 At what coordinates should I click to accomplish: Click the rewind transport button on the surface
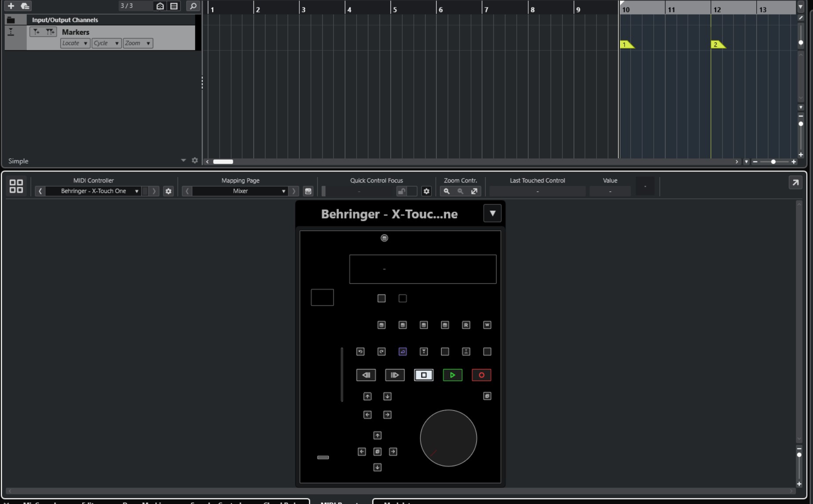pos(366,375)
